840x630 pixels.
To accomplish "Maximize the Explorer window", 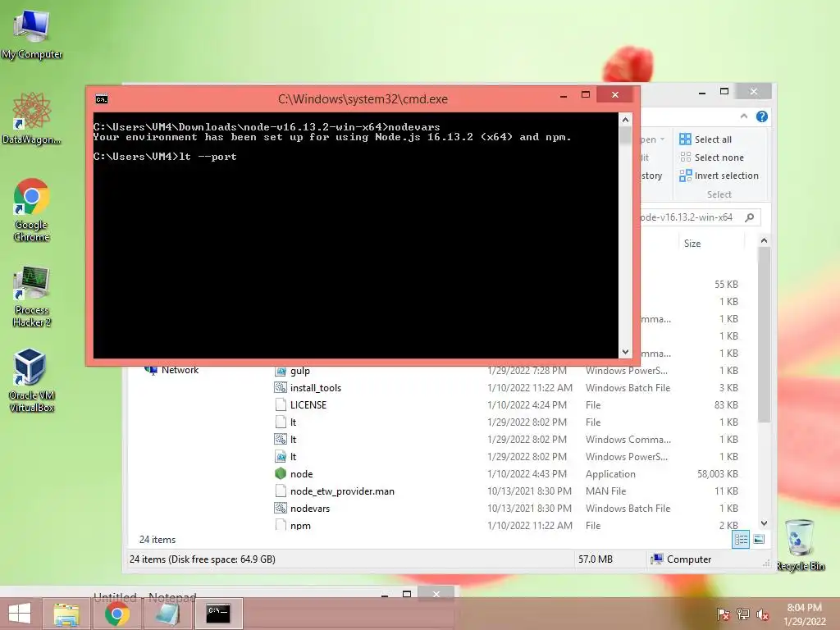I will 724,92.
